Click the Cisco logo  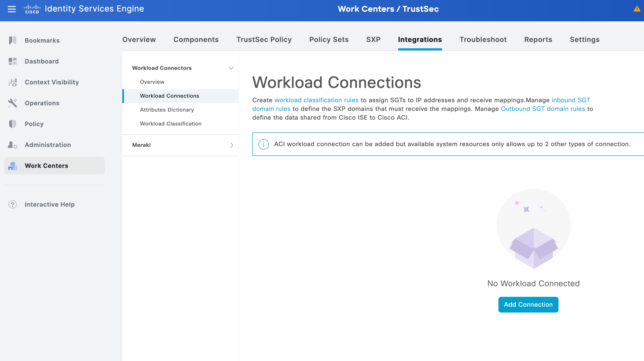coord(32,9)
